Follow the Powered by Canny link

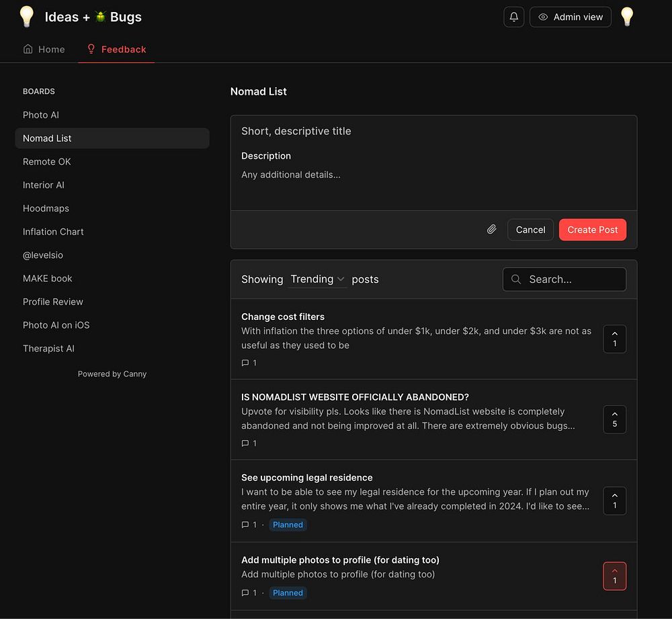(x=112, y=374)
